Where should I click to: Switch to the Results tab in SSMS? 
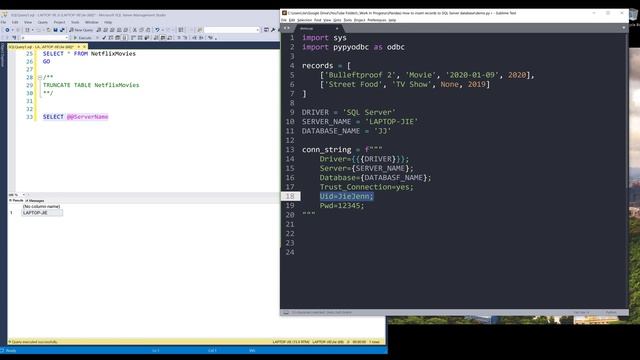[x=16, y=200]
